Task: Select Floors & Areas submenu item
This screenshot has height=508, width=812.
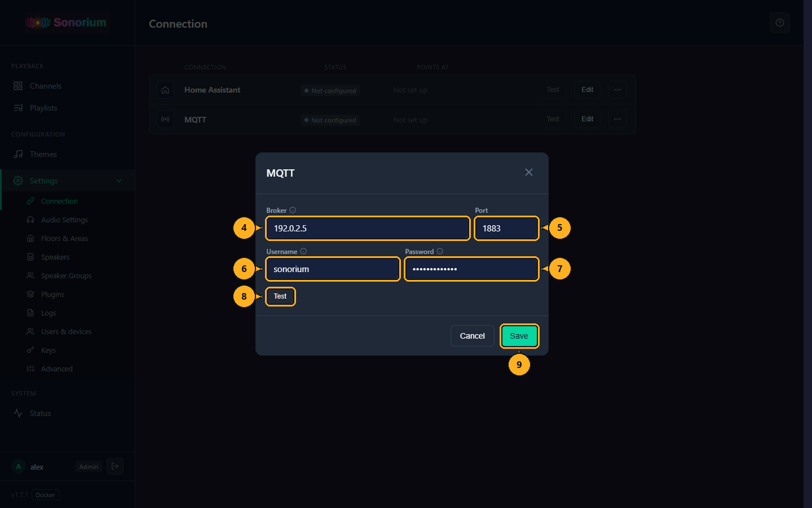Action: (x=68, y=238)
